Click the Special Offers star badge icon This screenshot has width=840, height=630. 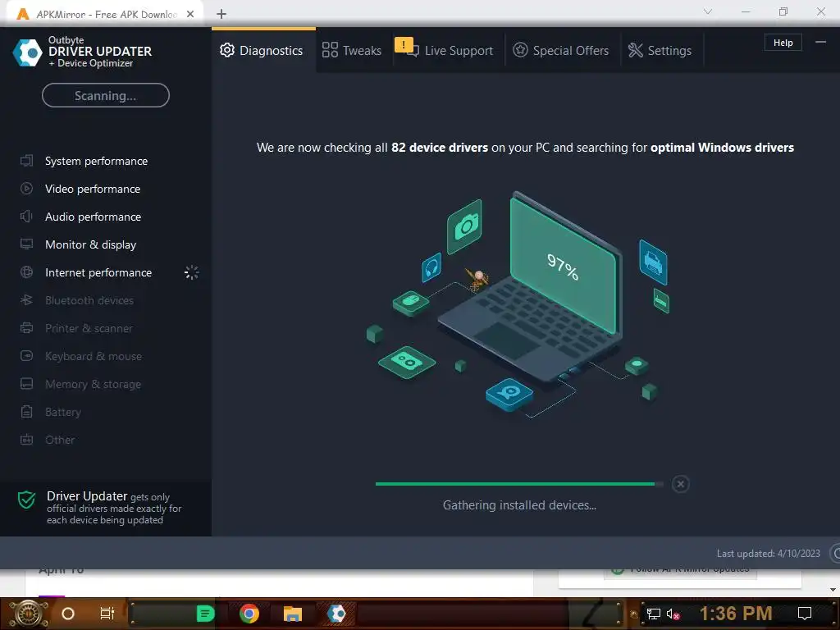click(x=520, y=50)
